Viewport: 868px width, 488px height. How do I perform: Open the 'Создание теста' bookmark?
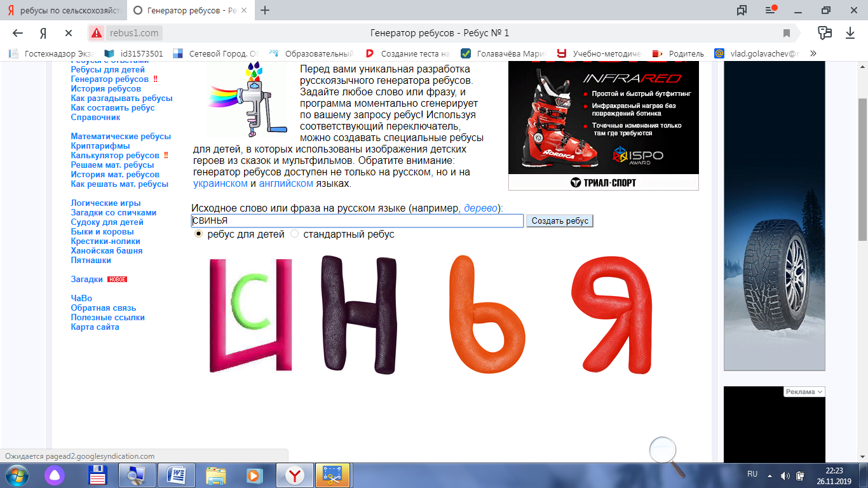[407, 53]
